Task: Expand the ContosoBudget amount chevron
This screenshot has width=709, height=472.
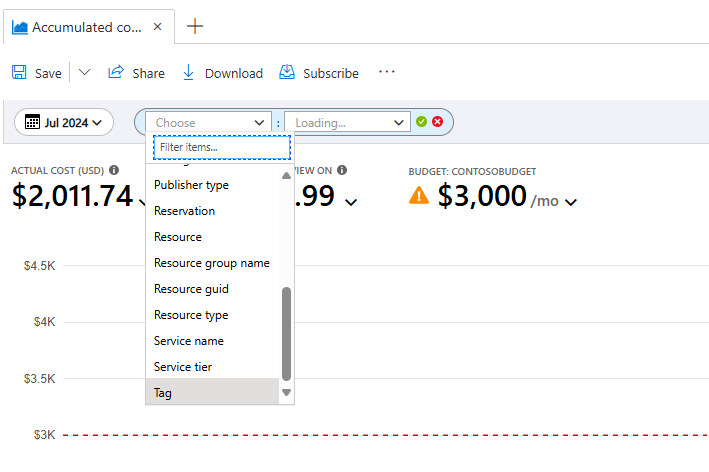Action: click(571, 202)
